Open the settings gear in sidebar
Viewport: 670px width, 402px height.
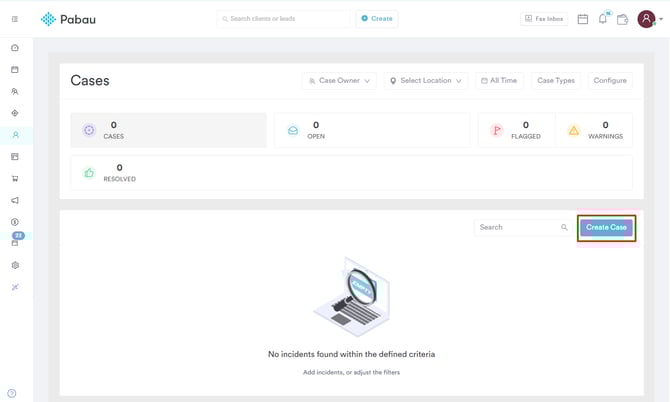pos(15,266)
